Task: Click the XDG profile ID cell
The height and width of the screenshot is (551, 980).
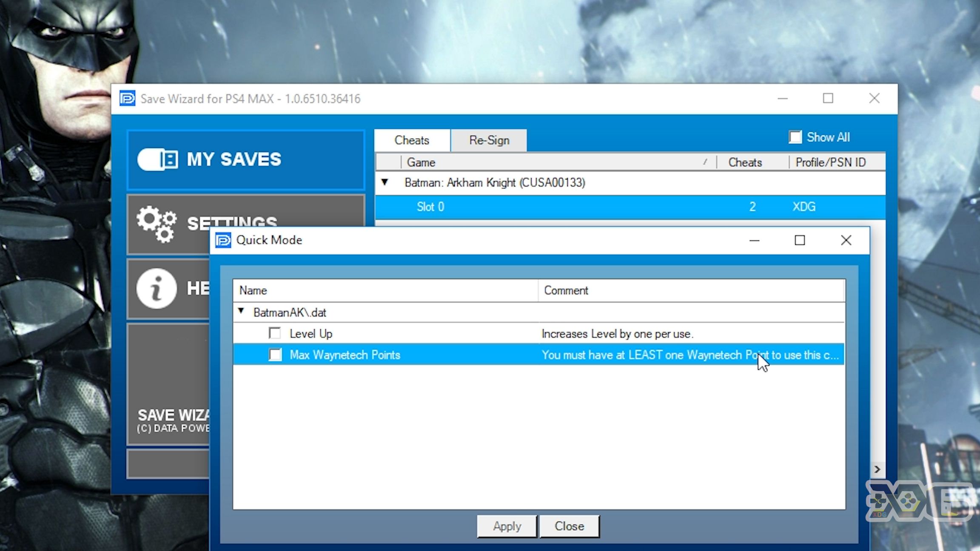Action: point(804,207)
